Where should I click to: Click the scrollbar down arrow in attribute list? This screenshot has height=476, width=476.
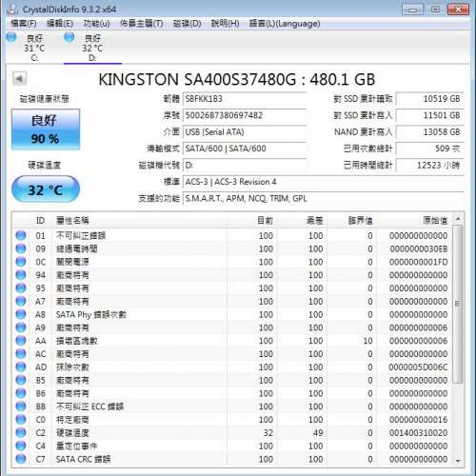tap(458, 461)
